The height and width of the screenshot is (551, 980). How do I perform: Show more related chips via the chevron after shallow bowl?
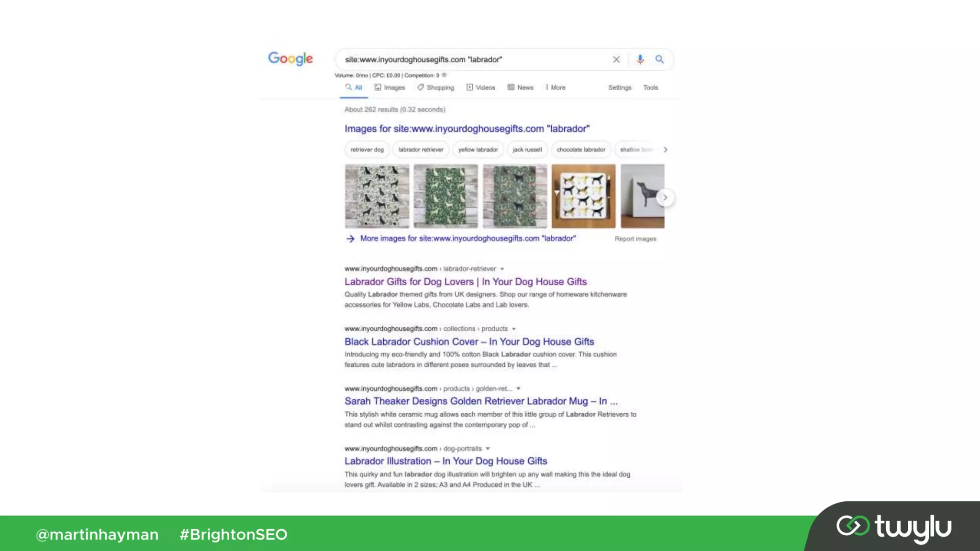(x=665, y=150)
